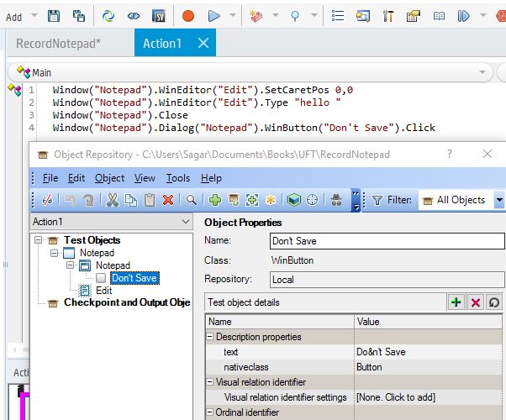Click the Highlight in Application cube icon

point(293,200)
